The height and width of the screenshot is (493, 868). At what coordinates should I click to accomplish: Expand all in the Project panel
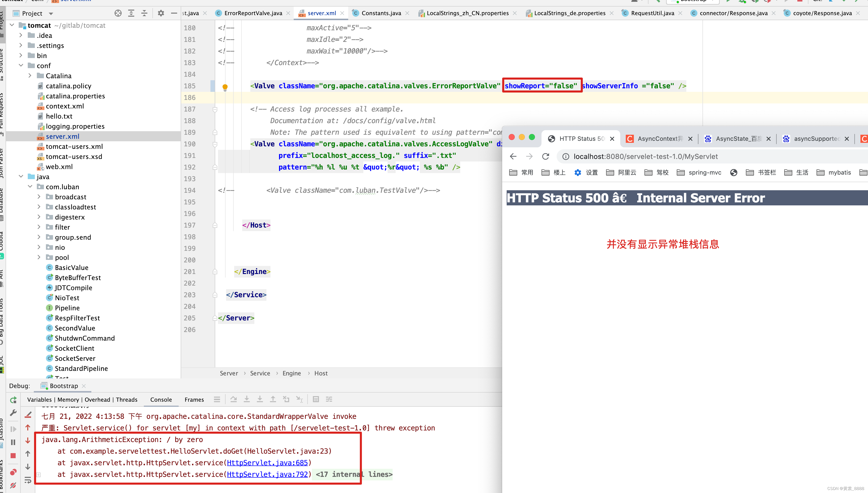(x=131, y=13)
